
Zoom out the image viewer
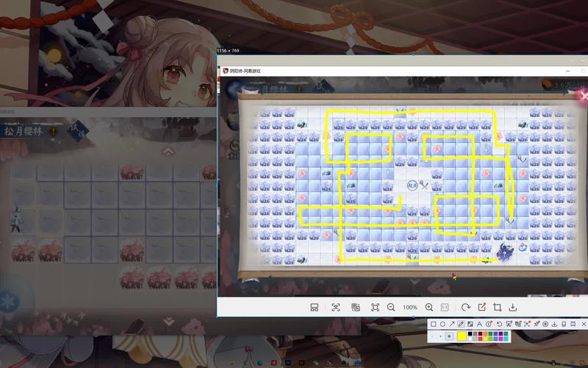coord(391,308)
